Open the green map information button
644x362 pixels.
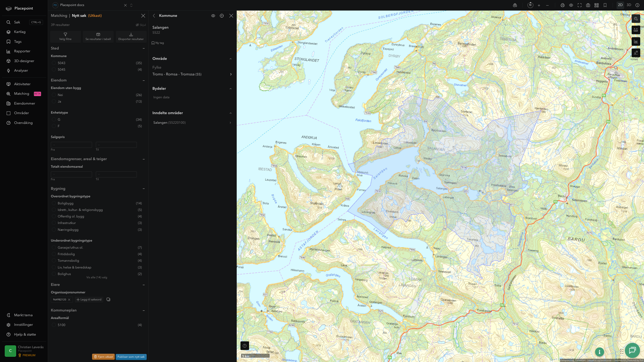[x=599, y=352]
